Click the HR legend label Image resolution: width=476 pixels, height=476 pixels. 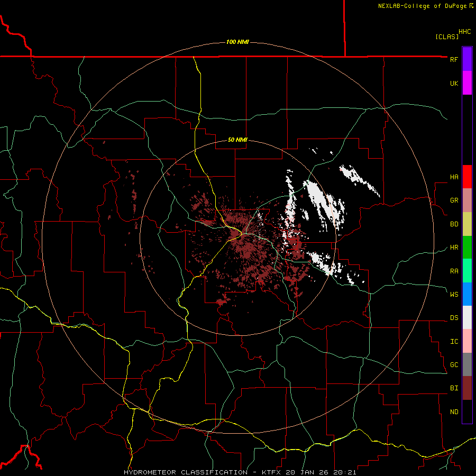(454, 248)
